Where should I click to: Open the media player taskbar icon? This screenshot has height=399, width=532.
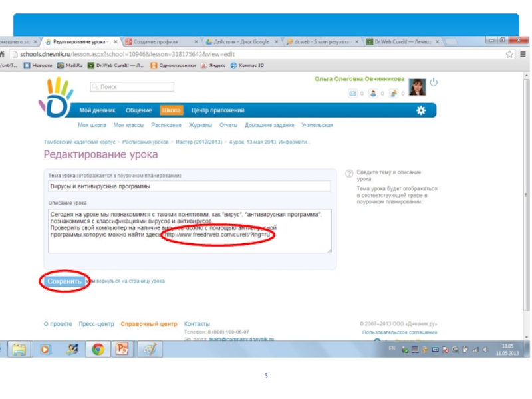[x=45, y=350]
